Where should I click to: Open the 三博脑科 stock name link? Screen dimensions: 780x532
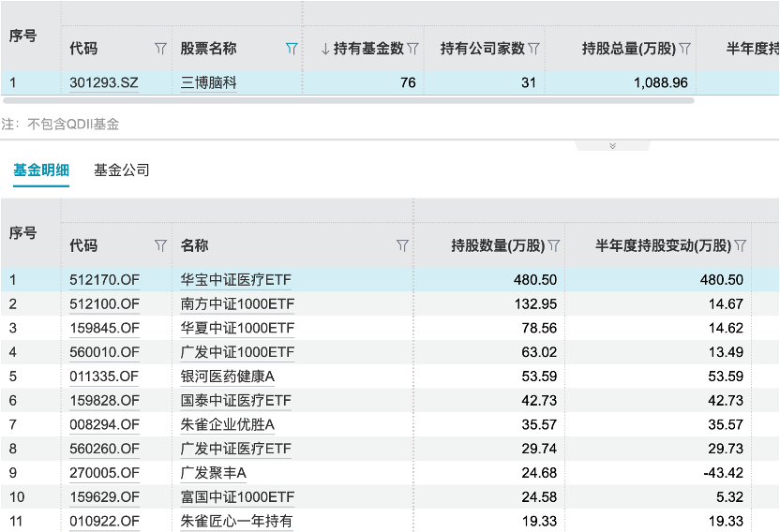pos(208,82)
